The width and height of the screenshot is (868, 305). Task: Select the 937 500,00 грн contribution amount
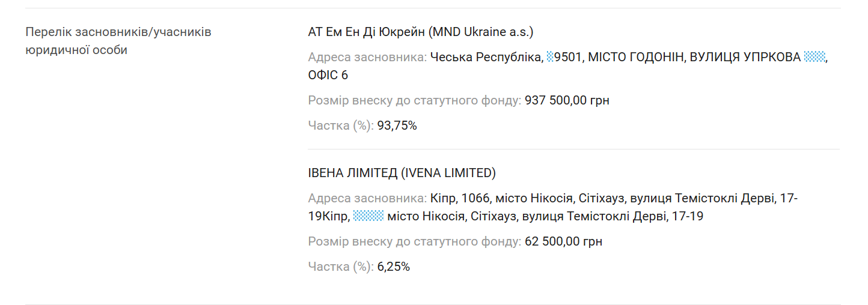click(567, 100)
